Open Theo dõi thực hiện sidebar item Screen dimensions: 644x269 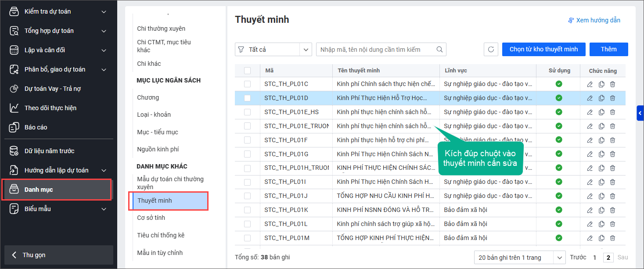[44, 108]
